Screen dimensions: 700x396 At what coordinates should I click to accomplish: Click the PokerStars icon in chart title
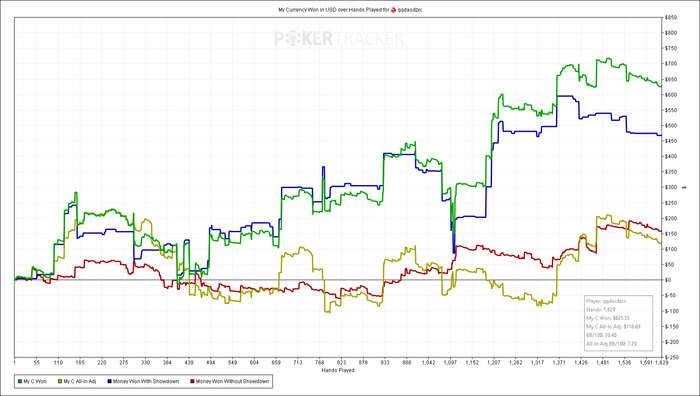(x=393, y=9)
